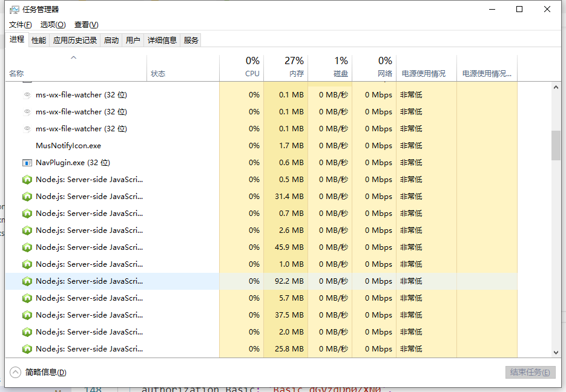566x392 pixels.
Task: Sort by the CPU column header
Action: coord(242,68)
